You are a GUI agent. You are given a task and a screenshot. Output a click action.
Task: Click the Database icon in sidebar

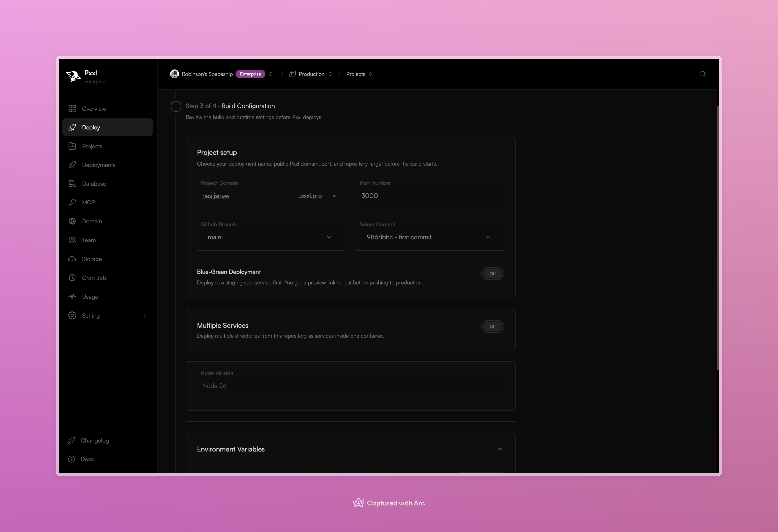tap(72, 184)
